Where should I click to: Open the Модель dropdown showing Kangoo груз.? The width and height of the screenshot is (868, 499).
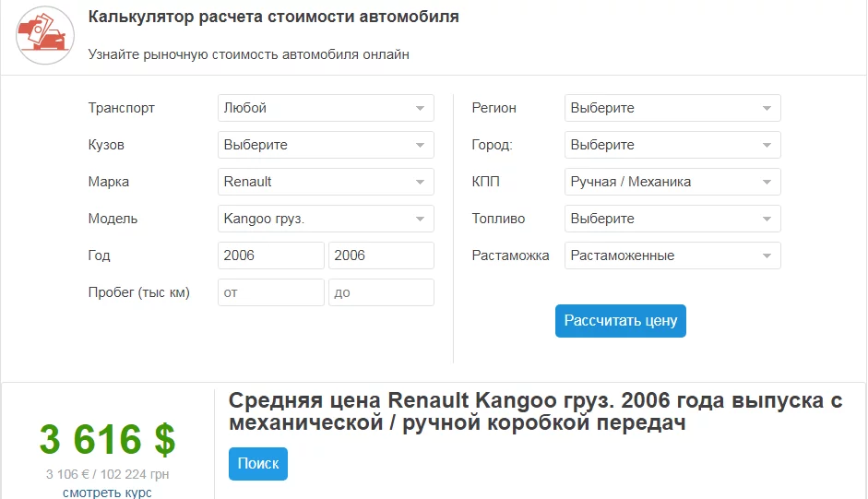point(326,219)
